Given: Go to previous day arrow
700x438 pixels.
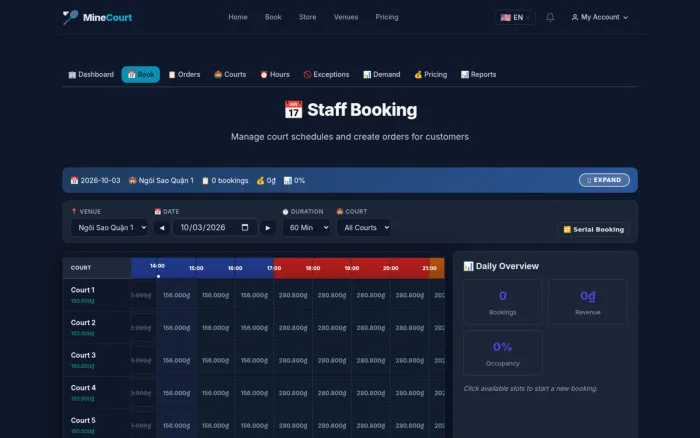Looking at the screenshot, I should click(x=162, y=228).
